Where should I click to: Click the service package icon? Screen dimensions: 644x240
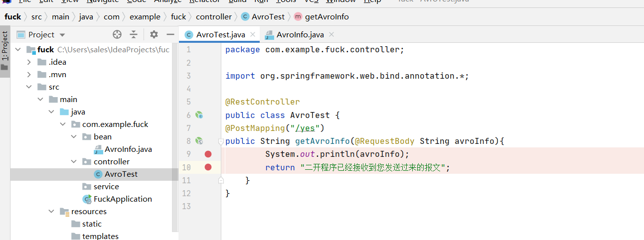[87, 187]
